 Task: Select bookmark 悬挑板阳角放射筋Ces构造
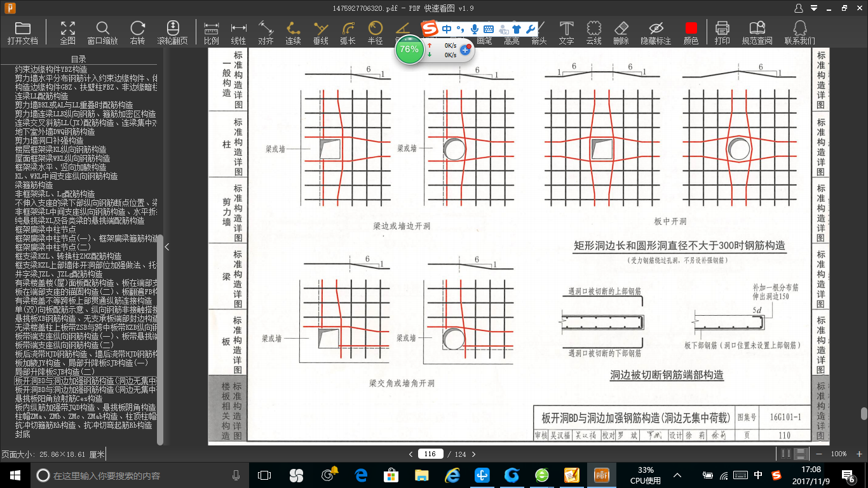(58, 398)
